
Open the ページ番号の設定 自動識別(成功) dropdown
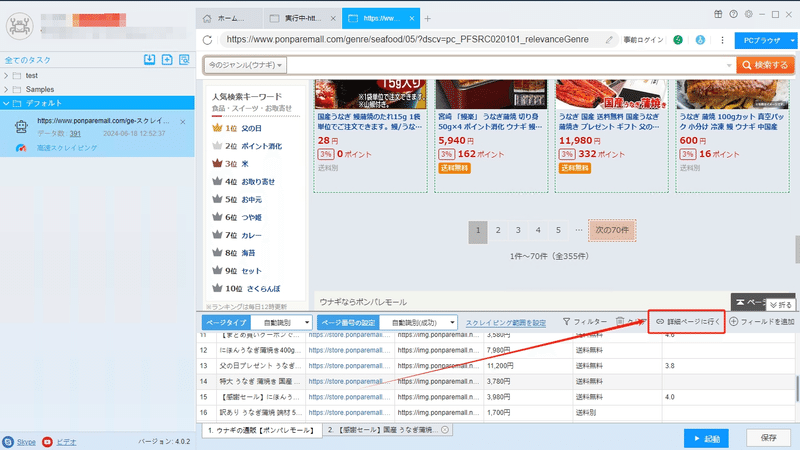(x=418, y=322)
